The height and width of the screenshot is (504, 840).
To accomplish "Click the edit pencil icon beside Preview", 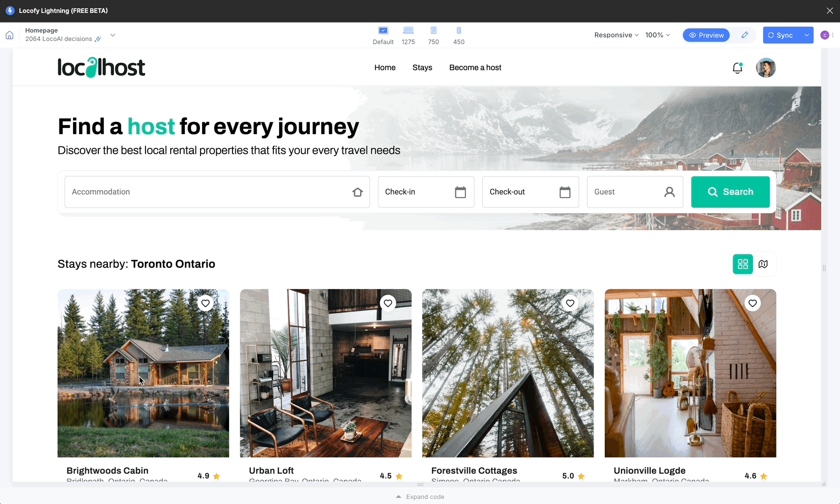I will click(x=745, y=35).
